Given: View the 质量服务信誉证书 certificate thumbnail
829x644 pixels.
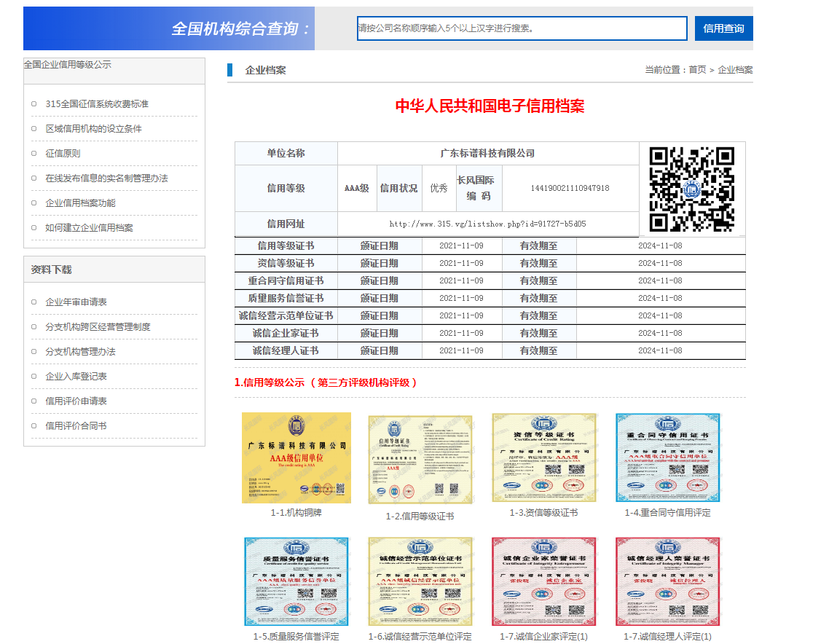Looking at the screenshot, I should tap(296, 581).
